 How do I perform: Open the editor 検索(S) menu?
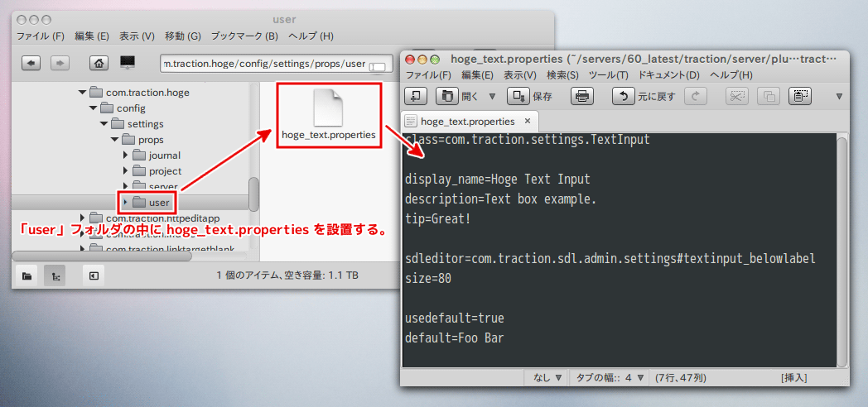[562, 74]
